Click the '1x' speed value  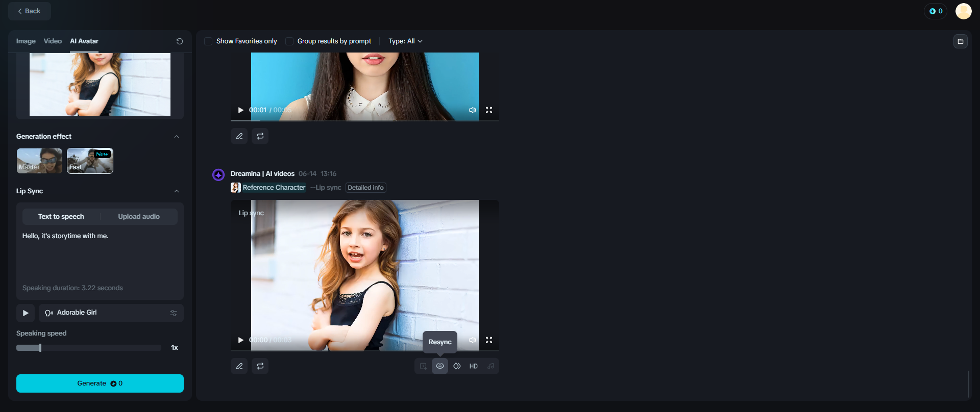tap(175, 348)
